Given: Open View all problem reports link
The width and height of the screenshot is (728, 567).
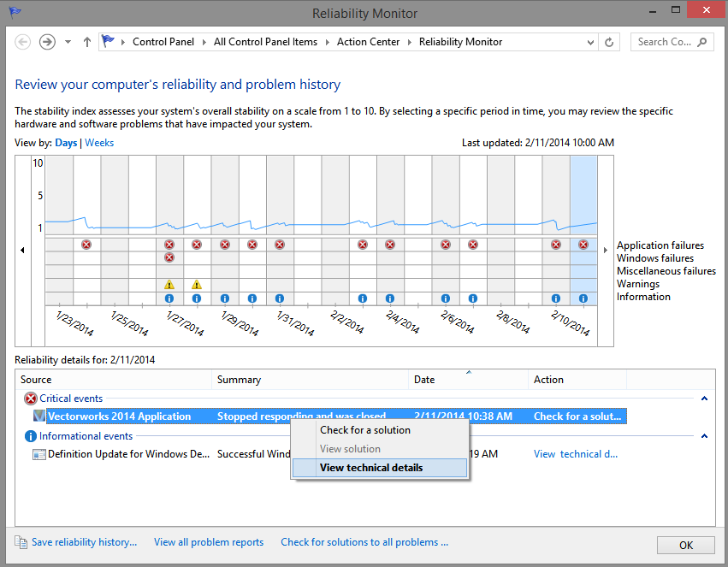Looking at the screenshot, I should pos(209,542).
